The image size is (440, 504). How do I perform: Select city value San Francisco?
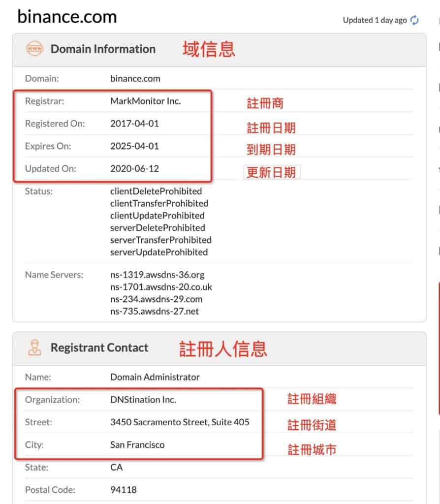pyautogui.click(x=137, y=445)
